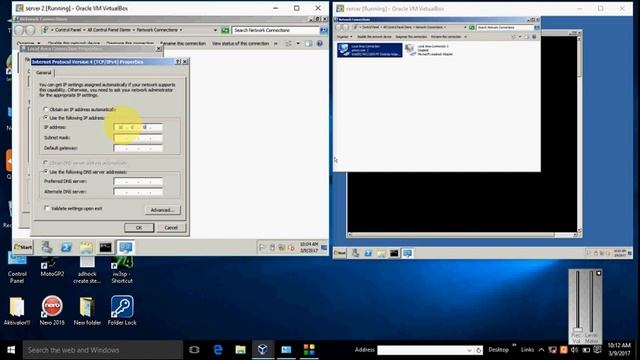Select Network Connections item in server 2 taskbar

point(125,247)
